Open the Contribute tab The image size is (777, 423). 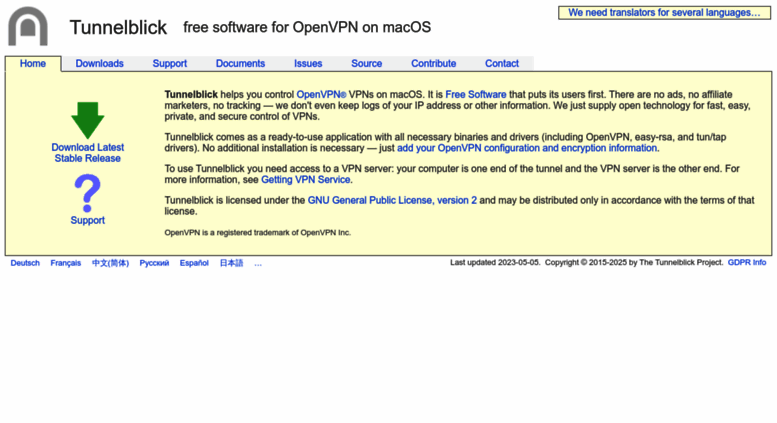coord(433,63)
